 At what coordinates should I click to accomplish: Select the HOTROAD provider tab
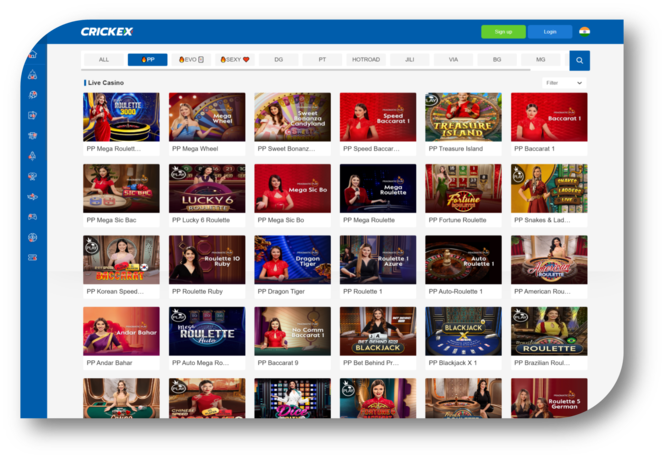pos(365,60)
